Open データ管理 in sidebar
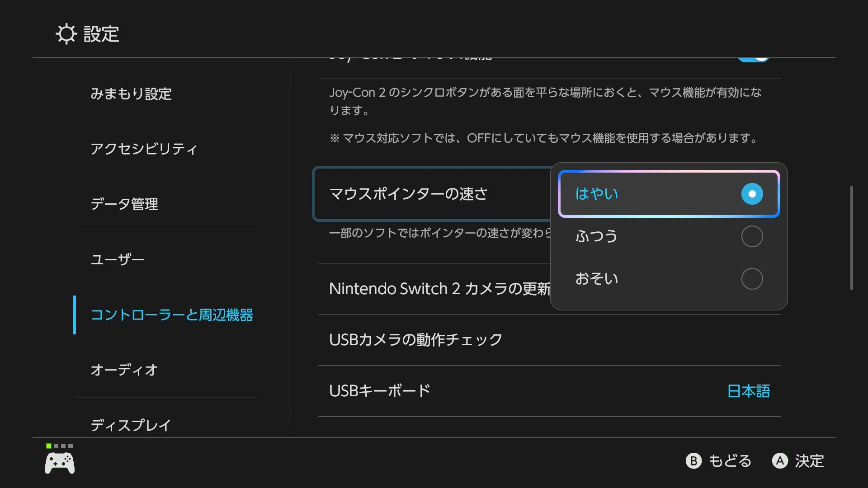Viewport: 868px width, 488px height. 124,204
